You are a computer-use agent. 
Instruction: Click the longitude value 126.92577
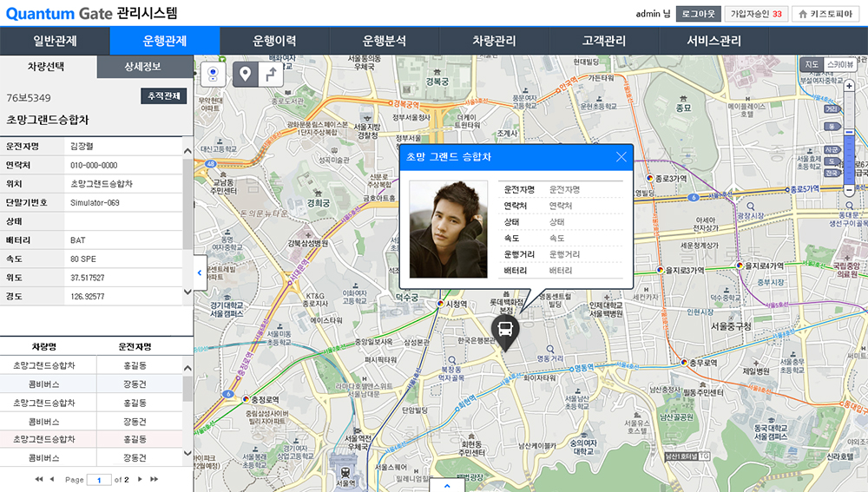(x=88, y=297)
